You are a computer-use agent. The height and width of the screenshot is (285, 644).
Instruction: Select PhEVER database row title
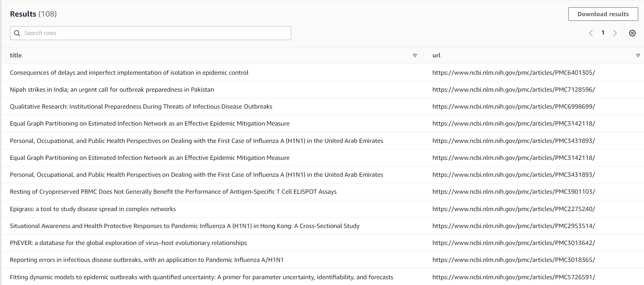pos(128,243)
